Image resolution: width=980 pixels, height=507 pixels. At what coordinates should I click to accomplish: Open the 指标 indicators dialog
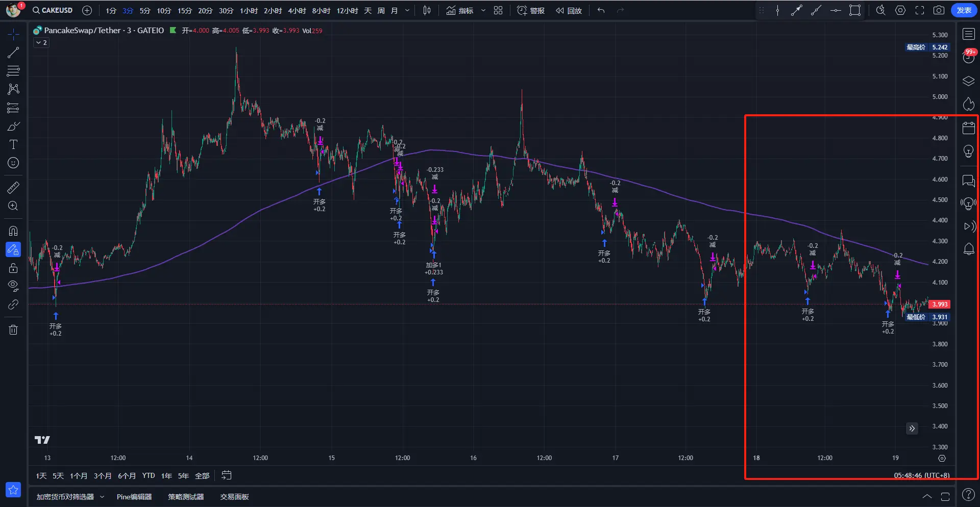point(460,10)
